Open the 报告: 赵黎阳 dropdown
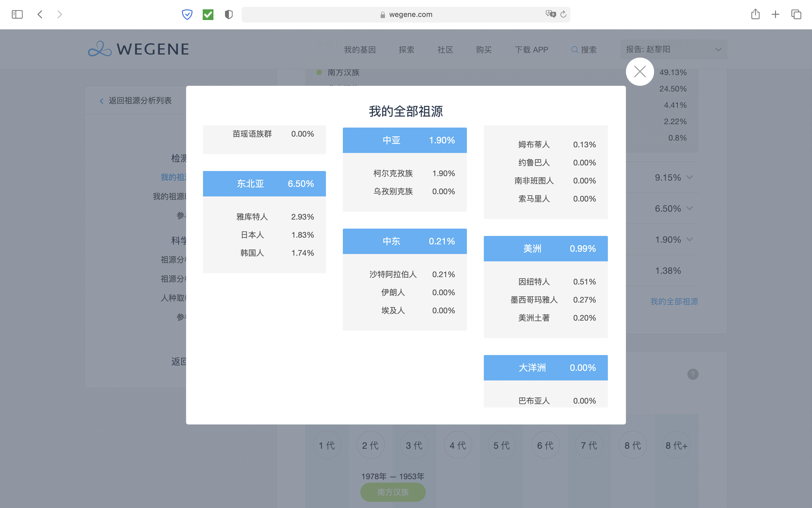812x508 pixels. [673, 49]
